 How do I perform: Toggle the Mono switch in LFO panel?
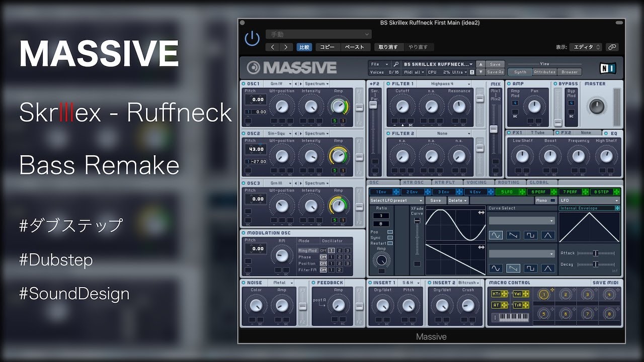[x=553, y=201]
